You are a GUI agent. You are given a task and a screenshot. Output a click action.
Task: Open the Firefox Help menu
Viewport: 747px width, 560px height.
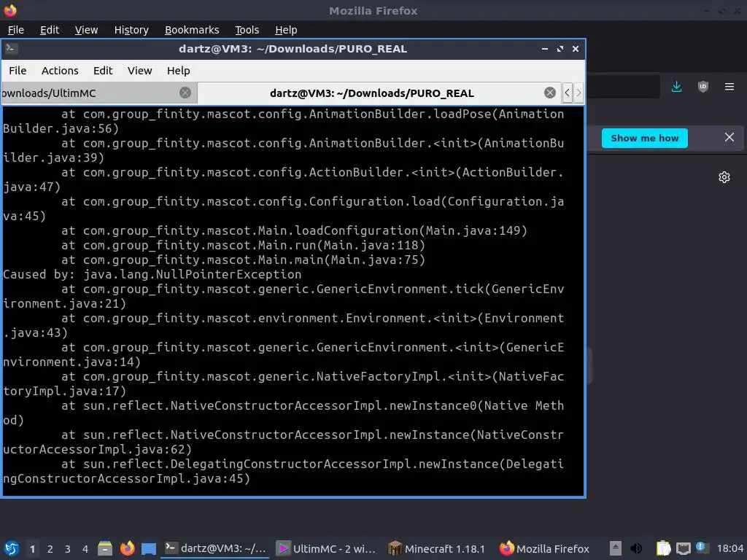tap(286, 30)
